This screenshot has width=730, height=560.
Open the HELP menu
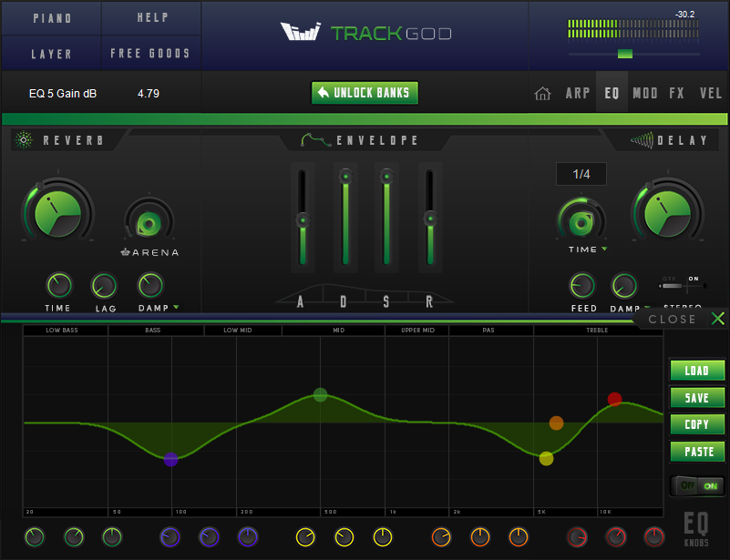(x=152, y=17)
